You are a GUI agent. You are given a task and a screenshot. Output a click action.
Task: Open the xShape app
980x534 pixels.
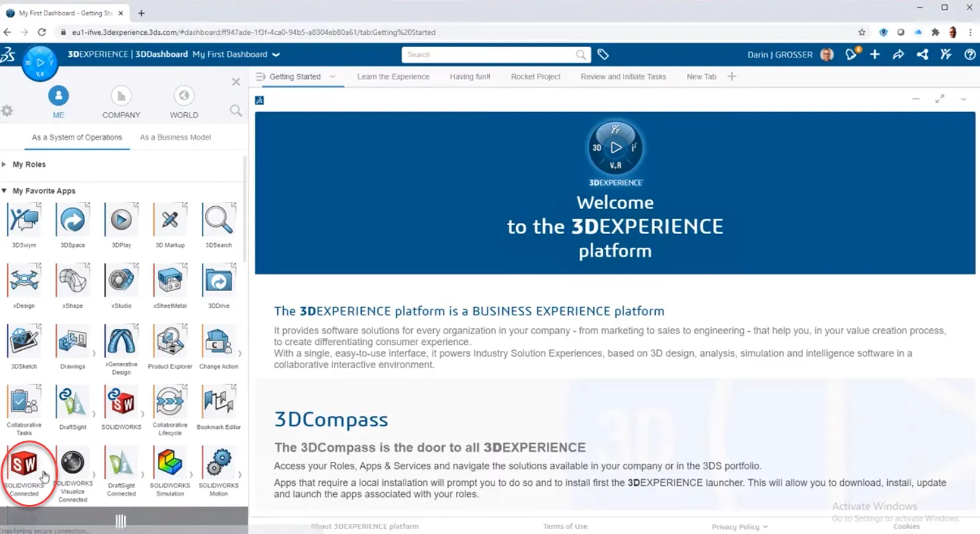pos(73,281)
